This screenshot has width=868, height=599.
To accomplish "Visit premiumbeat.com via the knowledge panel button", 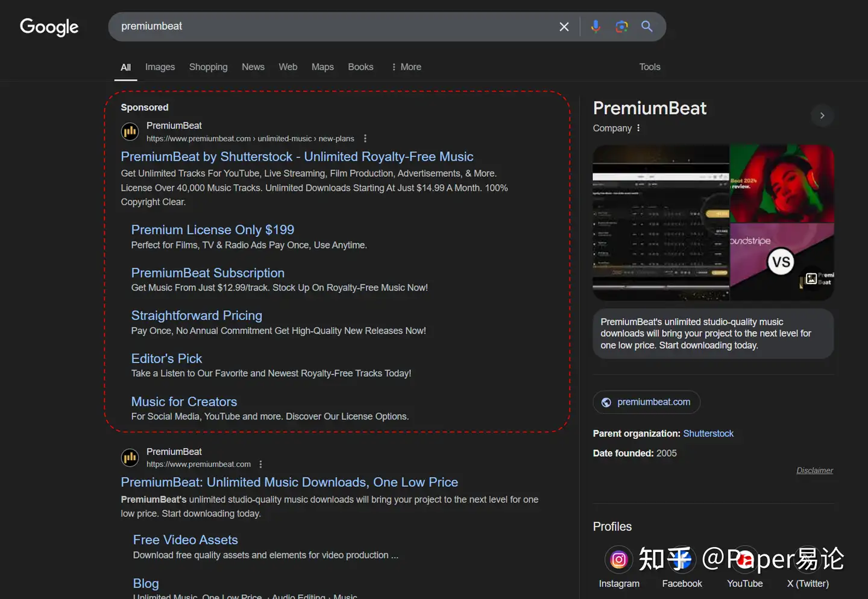I will pyautogui.click(x=646, y=402).
